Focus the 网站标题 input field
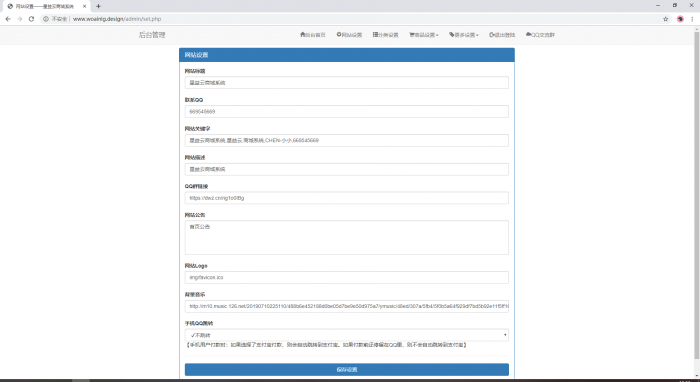This screenshot has width=700, height=382. (x=346, y=83)
